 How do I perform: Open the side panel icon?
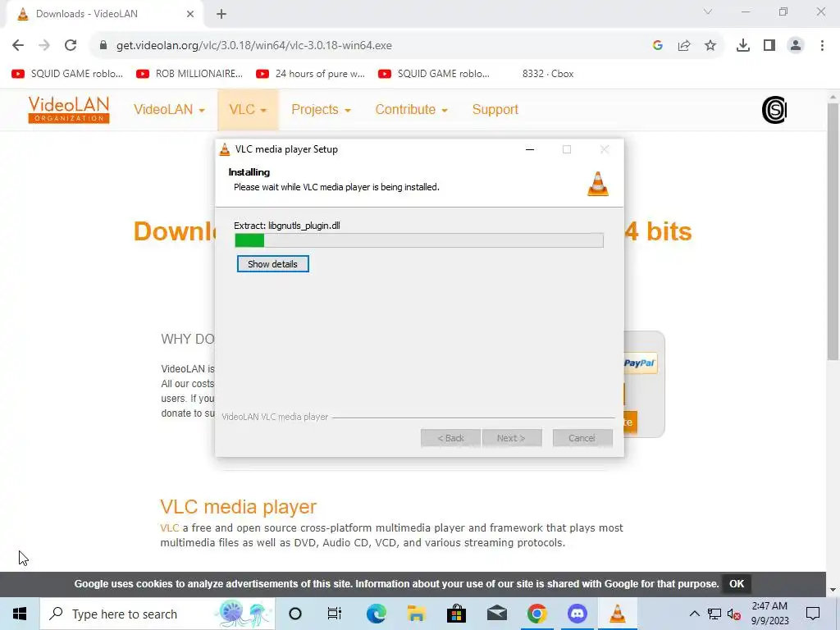pyautogui.click(x=769, y=46)
